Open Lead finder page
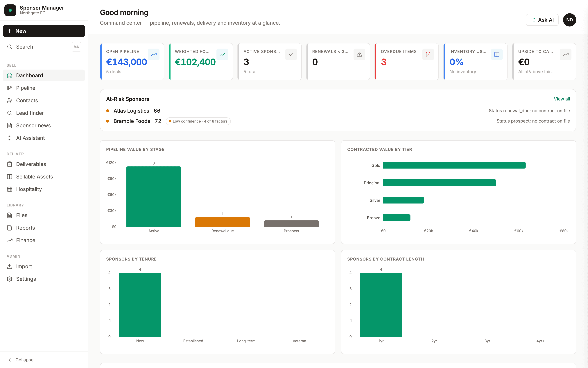Viewport: 588px width, 368px height. (x=44, y=113)
